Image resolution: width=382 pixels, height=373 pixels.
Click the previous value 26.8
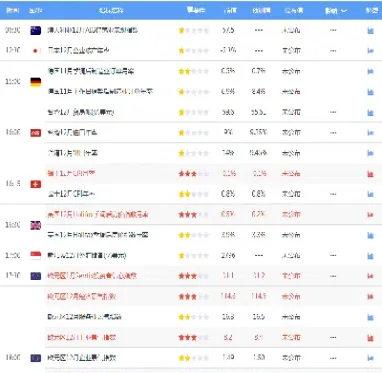(x=228, y=317)
